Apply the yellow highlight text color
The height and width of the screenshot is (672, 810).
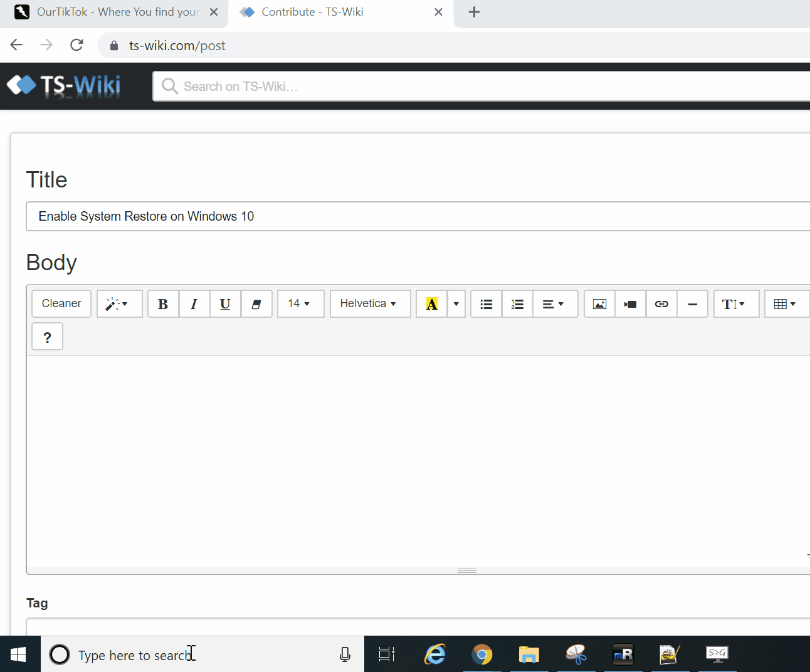(432, 304)
